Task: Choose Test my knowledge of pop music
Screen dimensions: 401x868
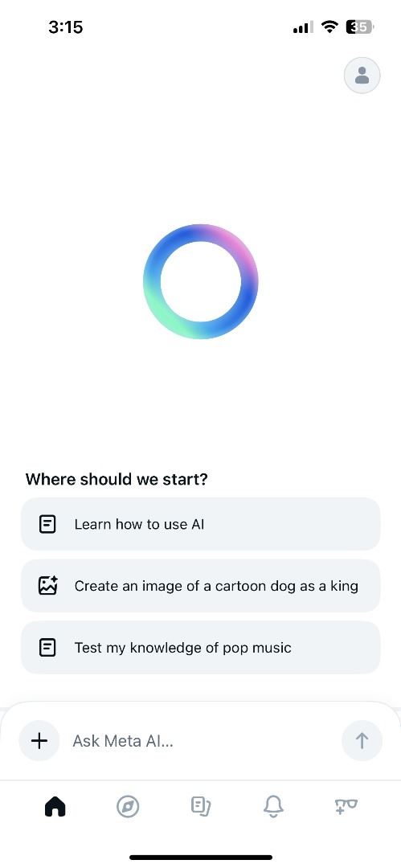Action: point(201,647)
